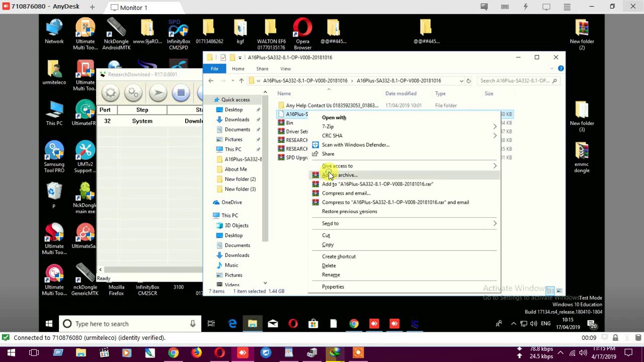Open the AnyDesk actions lightning icon

tap(525, 7)
